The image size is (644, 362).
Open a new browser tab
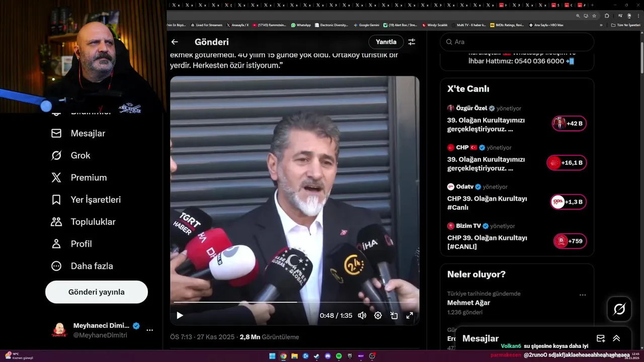pos(592,5)
